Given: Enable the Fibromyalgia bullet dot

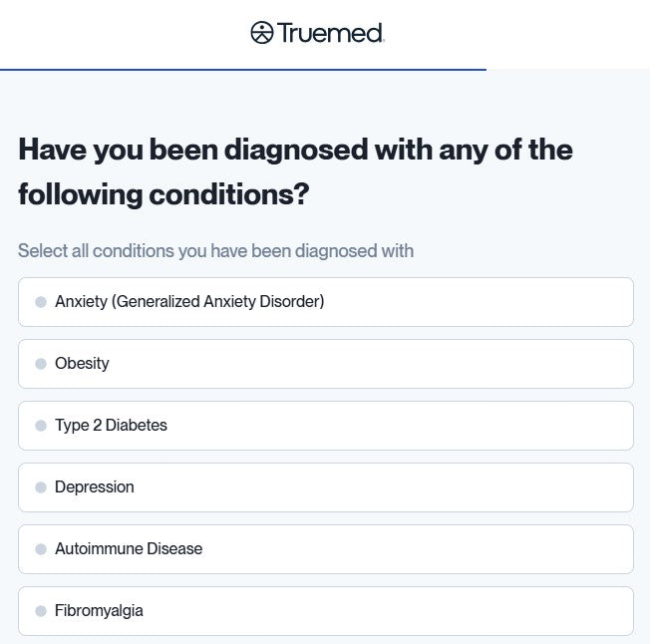Looking at the screenshot, I should [x=41, y=611].
